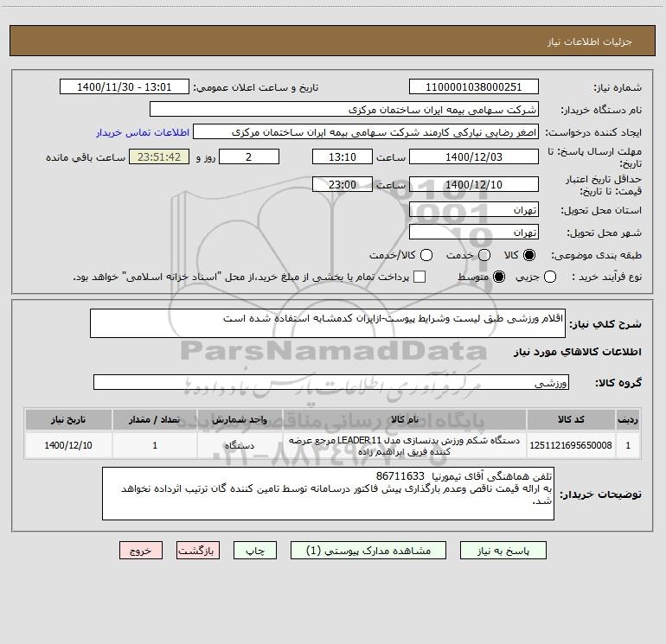Click the LEADER11 product name cell
Viewport: 666px width, 644px height.
click(405, 445)
